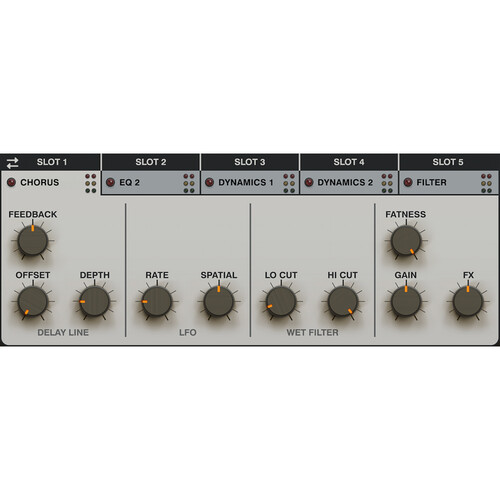The image size is (500, 500).
Task: Select the Slot 2 header tab
Action: coord(151,162)
